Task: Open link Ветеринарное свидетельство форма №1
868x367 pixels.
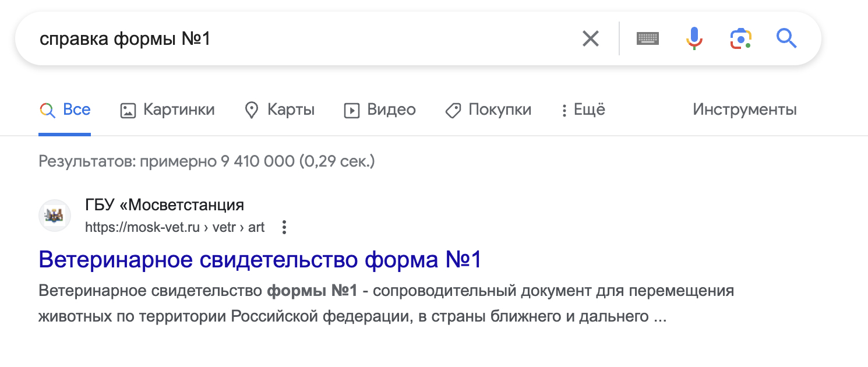Action: [x=260, y=260]
